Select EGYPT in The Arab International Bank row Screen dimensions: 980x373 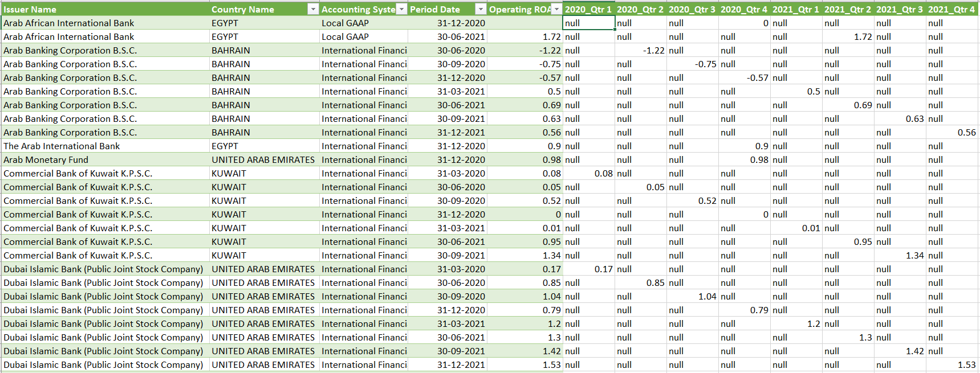(265, 146)
